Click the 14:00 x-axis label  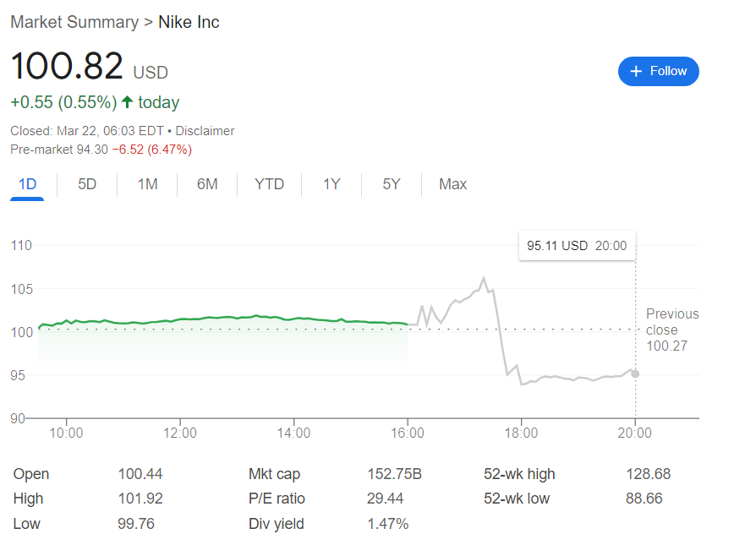(293, 433)
